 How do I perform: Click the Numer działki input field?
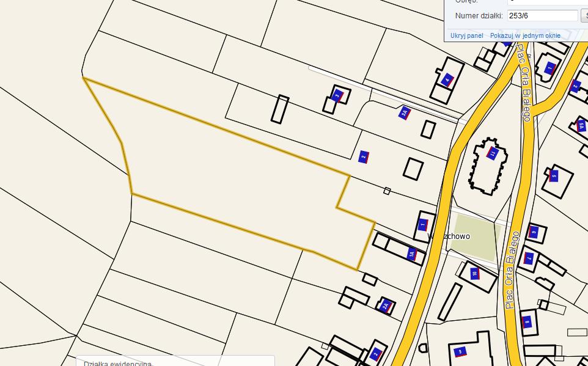pyautogui.click(x=543, y=16)
